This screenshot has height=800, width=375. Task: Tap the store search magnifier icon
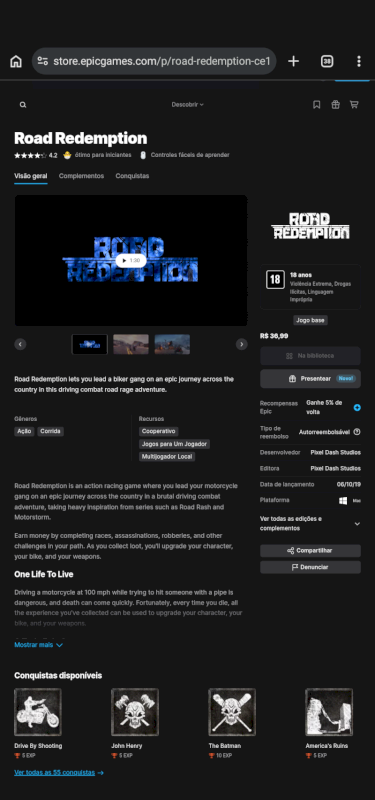point(23,105)
